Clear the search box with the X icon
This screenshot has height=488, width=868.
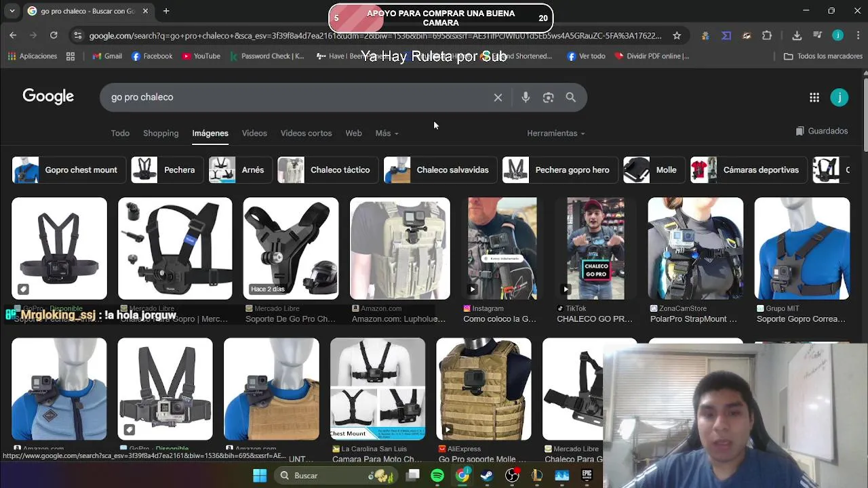pyautogui.click(x=498, y=98)
